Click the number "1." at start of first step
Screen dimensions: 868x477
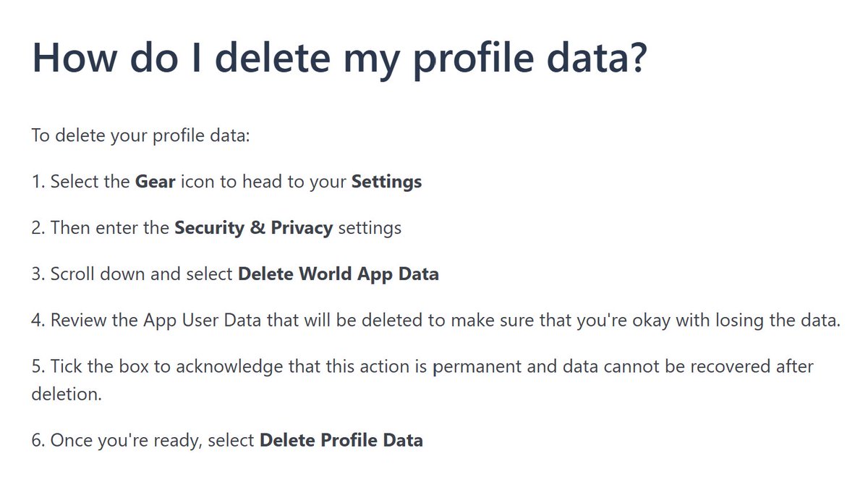38,182
